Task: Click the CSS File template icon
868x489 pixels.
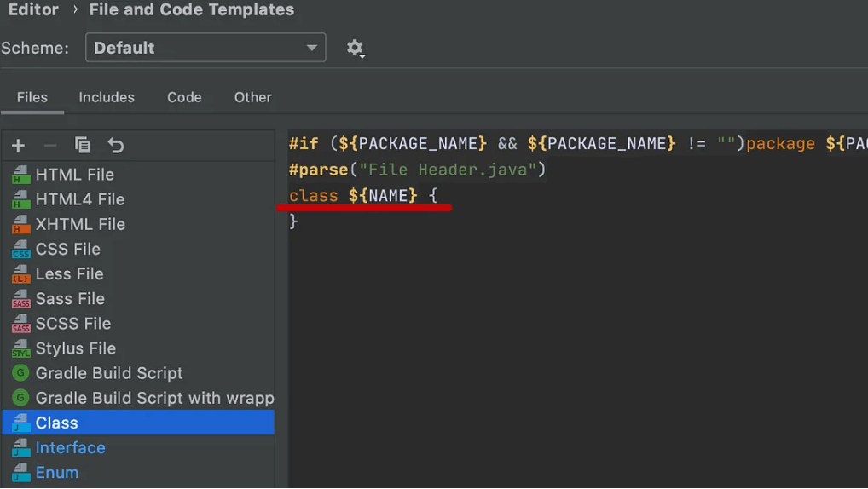Action: [x=20, y=250]
